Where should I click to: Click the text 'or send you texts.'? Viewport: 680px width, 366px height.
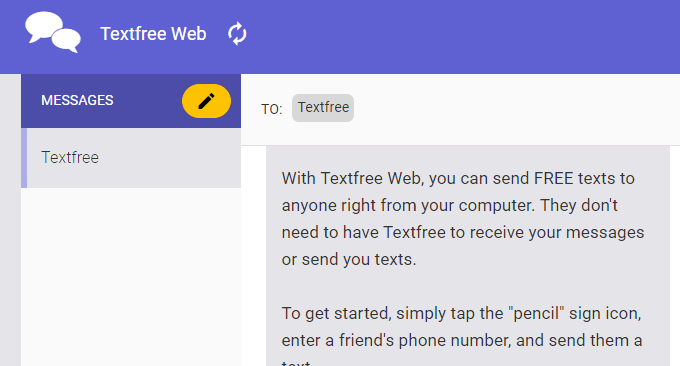(x=349, y=259)
